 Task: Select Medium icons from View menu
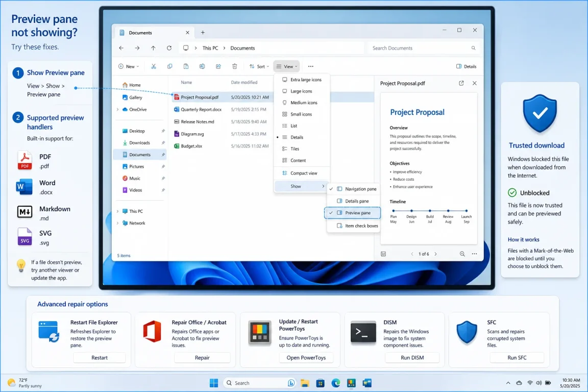[x=302, y=103]
